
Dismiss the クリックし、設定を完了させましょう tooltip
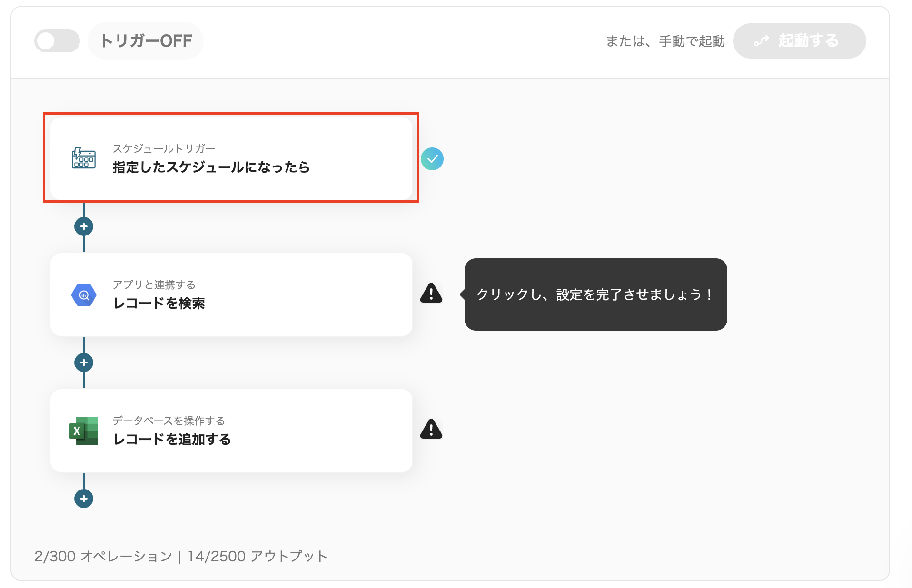(x=595, y=295)
